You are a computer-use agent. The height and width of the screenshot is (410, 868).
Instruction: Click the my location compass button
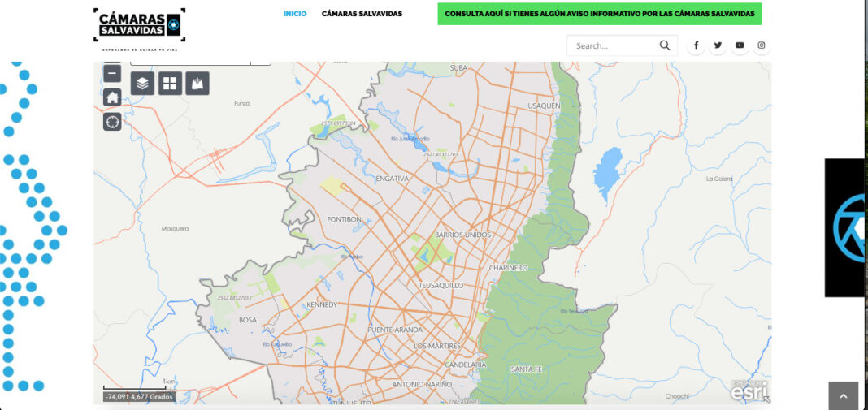click(112, 122)
